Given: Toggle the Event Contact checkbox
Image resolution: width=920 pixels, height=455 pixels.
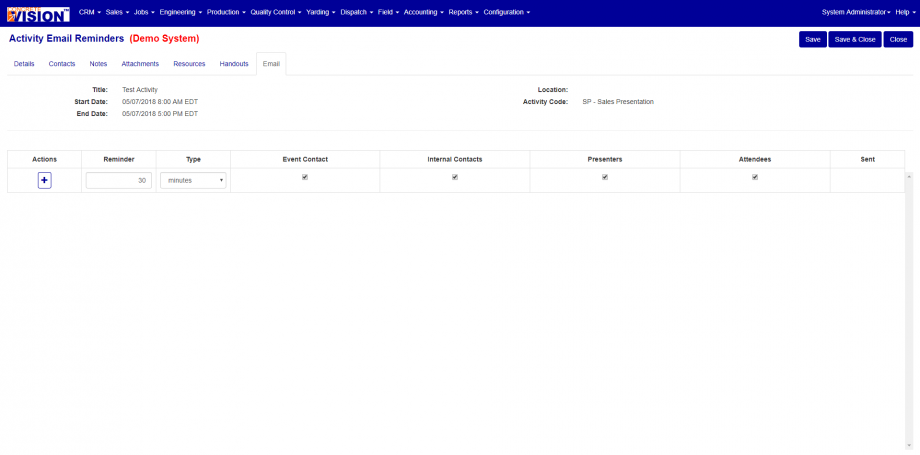Looking at the screenshot, I should (x=305, y=177).
